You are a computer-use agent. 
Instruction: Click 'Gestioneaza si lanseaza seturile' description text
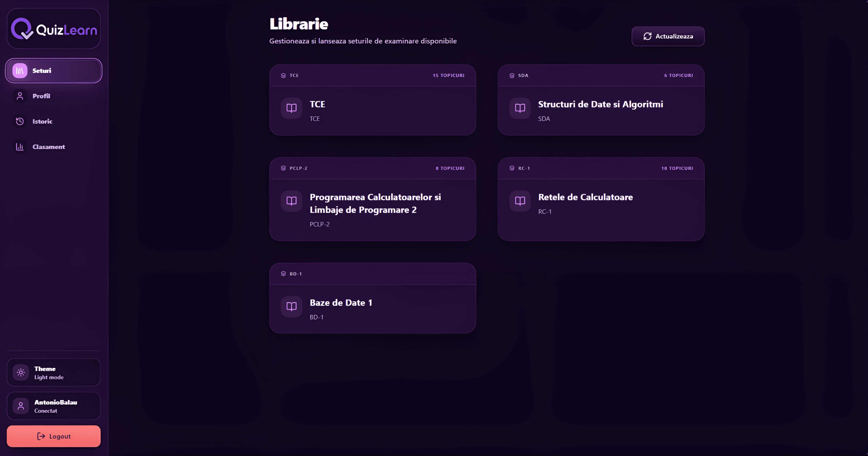pos(363,41)
